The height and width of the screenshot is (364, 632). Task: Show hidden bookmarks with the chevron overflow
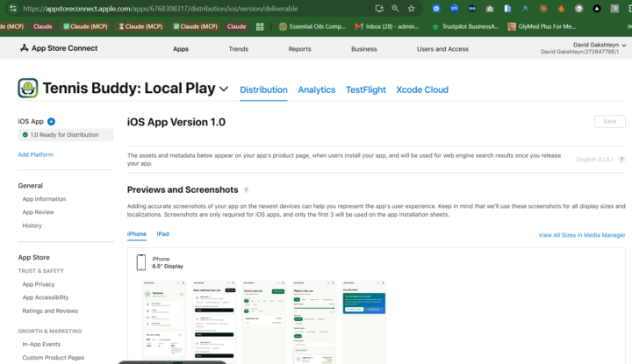coord(628,26)
